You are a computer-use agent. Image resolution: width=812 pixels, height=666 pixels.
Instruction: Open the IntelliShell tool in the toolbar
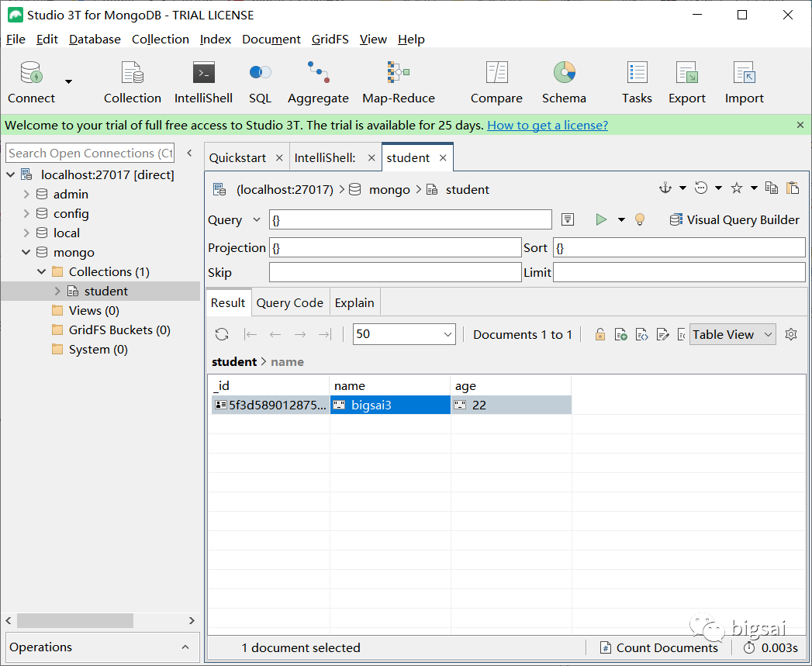(203, 83)
